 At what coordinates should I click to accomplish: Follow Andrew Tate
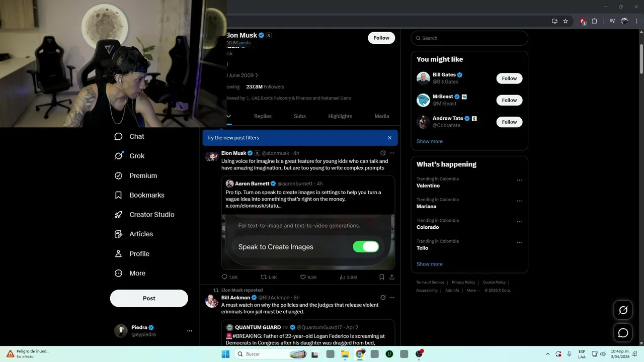[x=509, y=122]
